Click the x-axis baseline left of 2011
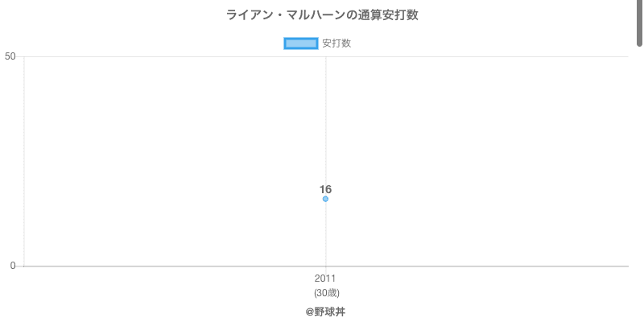 click(x=161, y=266)
